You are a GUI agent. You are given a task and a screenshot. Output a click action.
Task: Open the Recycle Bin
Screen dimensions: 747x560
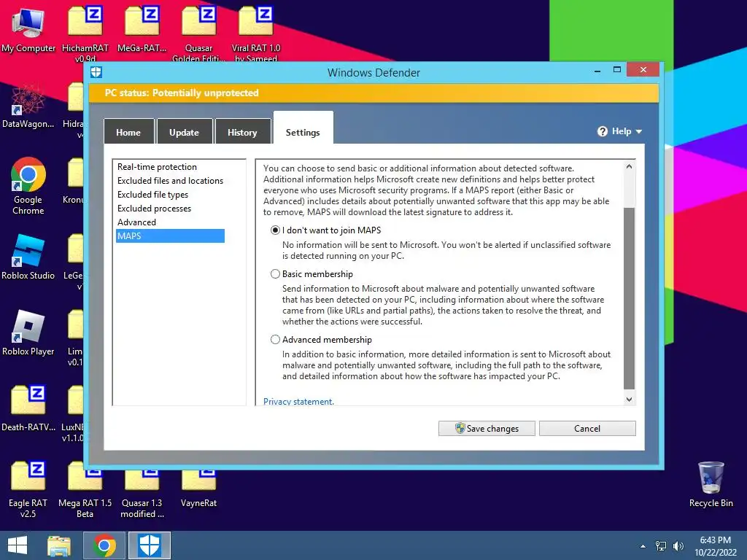711,484
